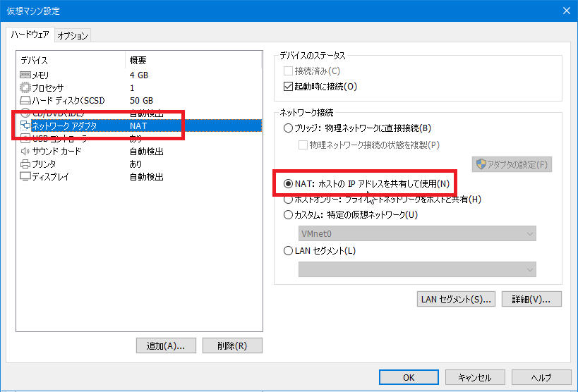Open the 詳細(V)... settings button

[x=531, y=299]
